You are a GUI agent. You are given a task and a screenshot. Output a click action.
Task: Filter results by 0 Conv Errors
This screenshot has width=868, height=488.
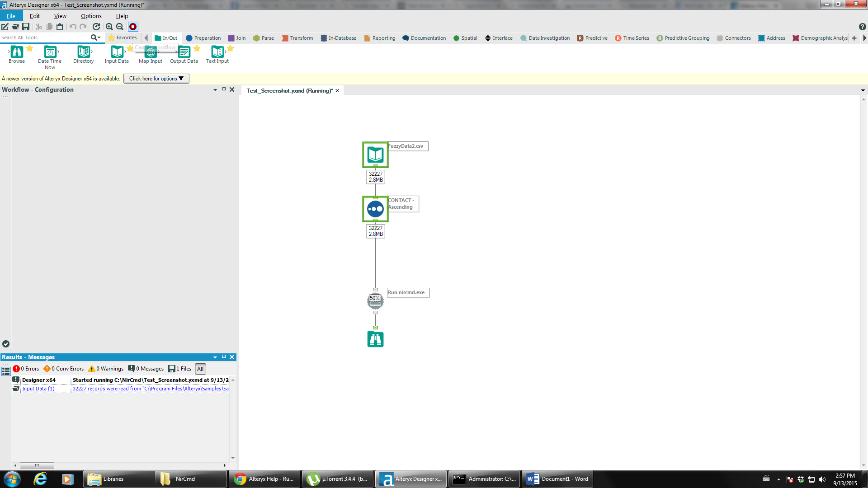64,369
